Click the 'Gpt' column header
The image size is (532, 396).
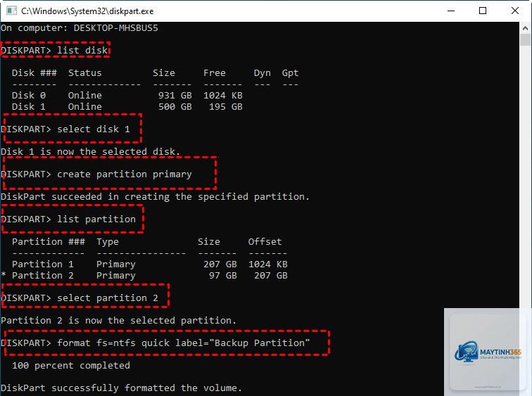[x=290, y=73]
